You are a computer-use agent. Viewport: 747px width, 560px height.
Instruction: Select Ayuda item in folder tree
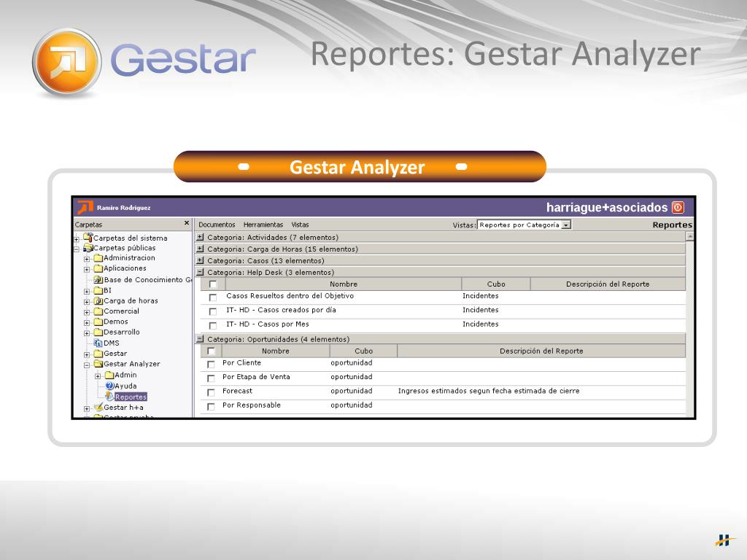click(125, 386)
